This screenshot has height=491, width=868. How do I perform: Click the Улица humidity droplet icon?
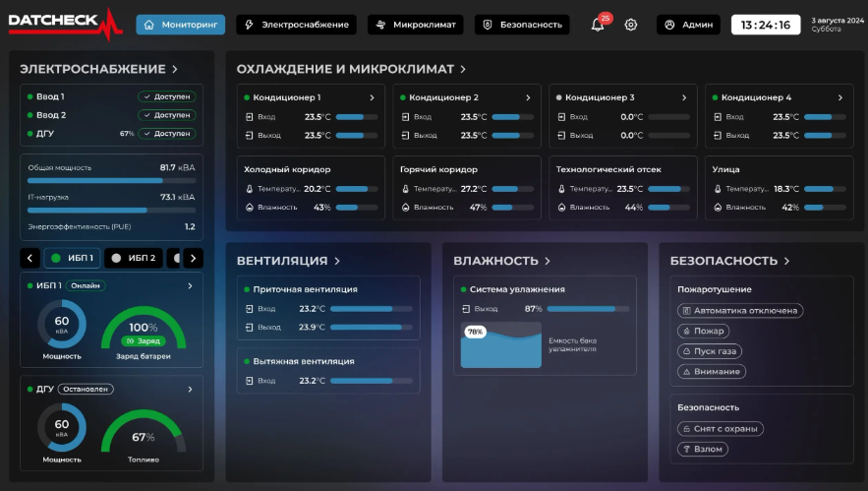(718, 208)
